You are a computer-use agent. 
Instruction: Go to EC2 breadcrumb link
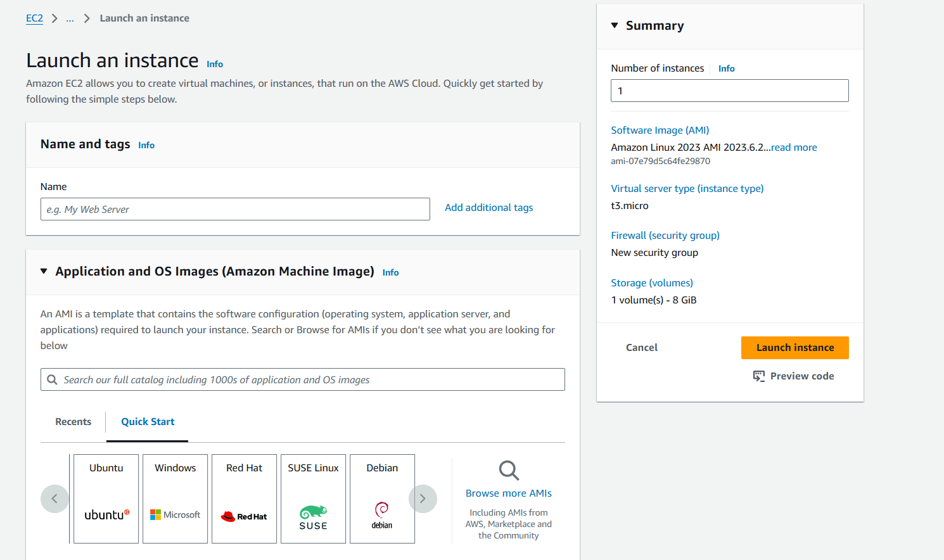[x=34, y=18]
